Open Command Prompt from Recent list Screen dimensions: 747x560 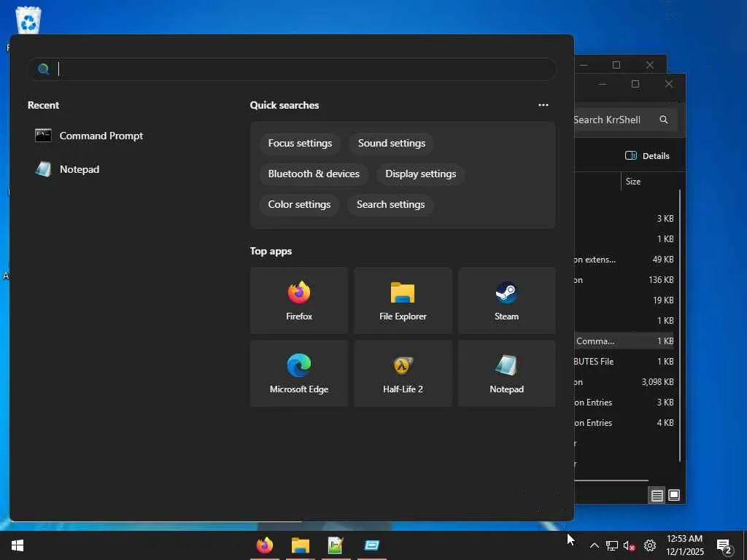(89, 136)
